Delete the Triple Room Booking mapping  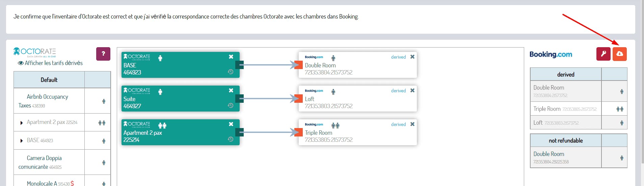click(412, 124)
